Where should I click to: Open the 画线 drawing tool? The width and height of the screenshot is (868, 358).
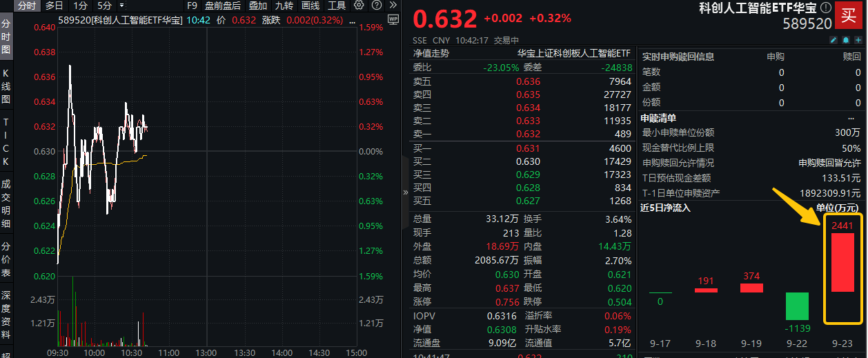[310, 6]
